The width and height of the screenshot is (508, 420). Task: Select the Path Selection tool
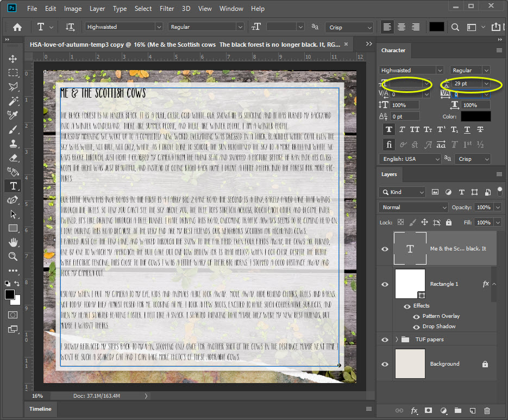(x=13, y=214)
